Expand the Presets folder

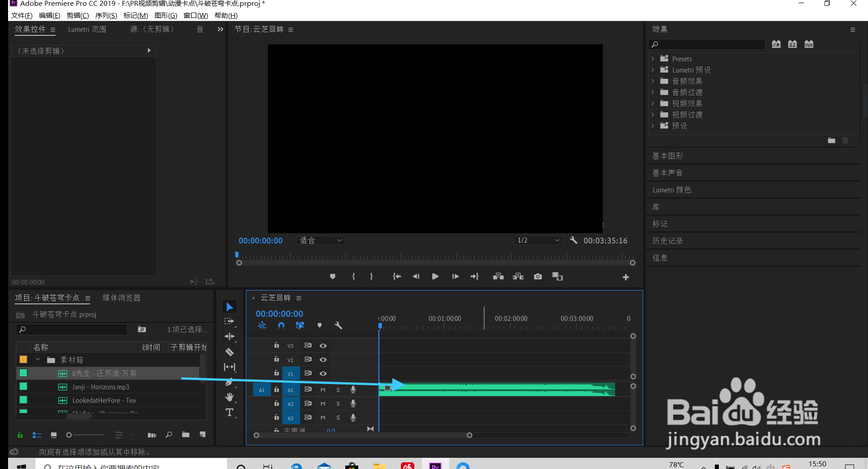click(x=653, y=59)
